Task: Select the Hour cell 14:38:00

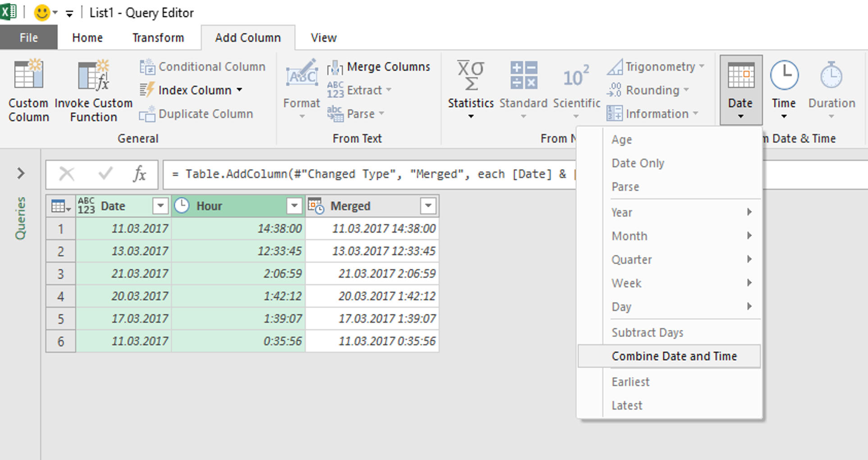Action: pos(239,229)
